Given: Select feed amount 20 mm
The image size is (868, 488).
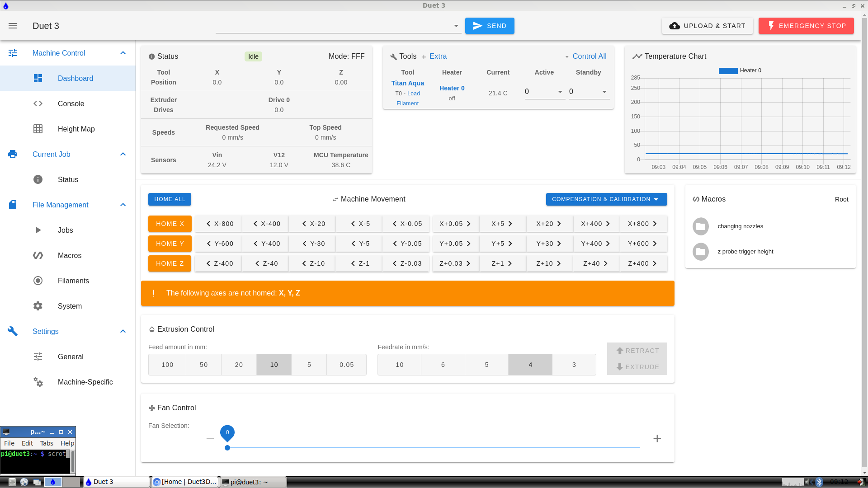Looking at the screenshot, I should [x=239, y=365].
